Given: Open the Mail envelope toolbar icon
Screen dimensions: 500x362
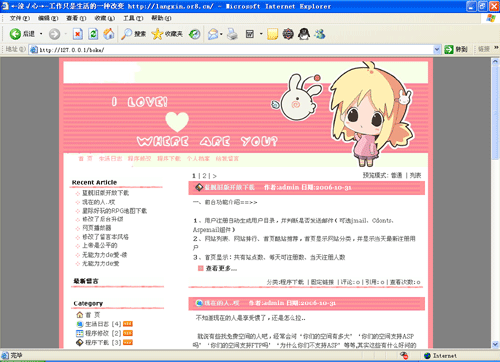Looking at the screenshot, I should [x=213, y=34].
